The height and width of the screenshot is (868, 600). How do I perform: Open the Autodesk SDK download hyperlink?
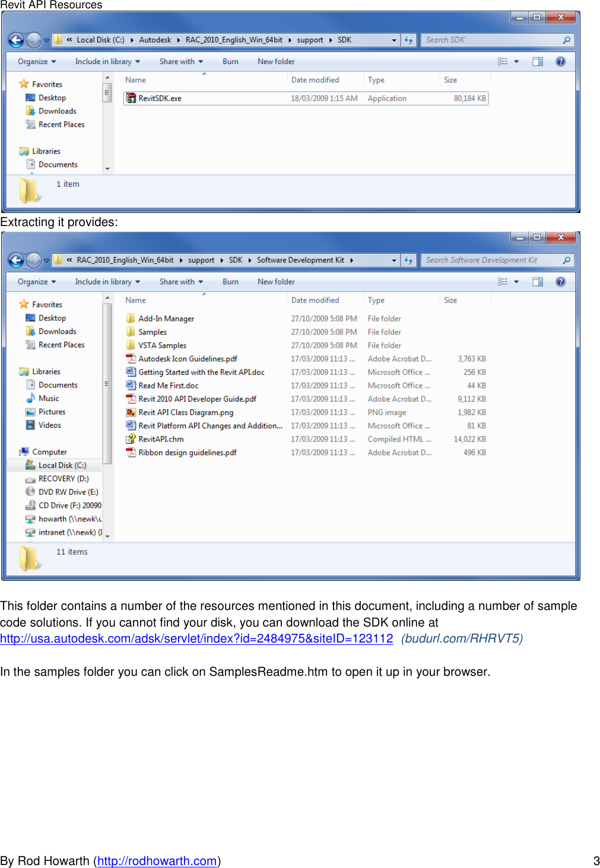pyautogui.click(x=196, y=638)
